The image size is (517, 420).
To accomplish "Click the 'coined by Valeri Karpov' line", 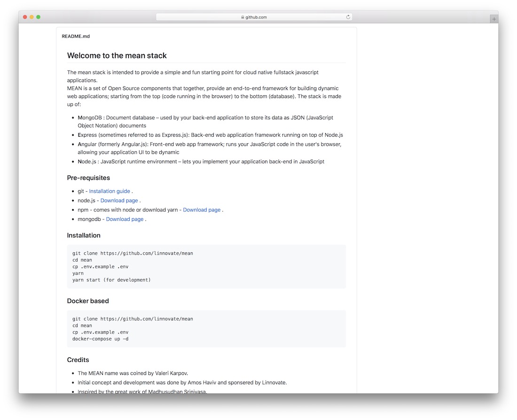I will [x=133, y=373].
